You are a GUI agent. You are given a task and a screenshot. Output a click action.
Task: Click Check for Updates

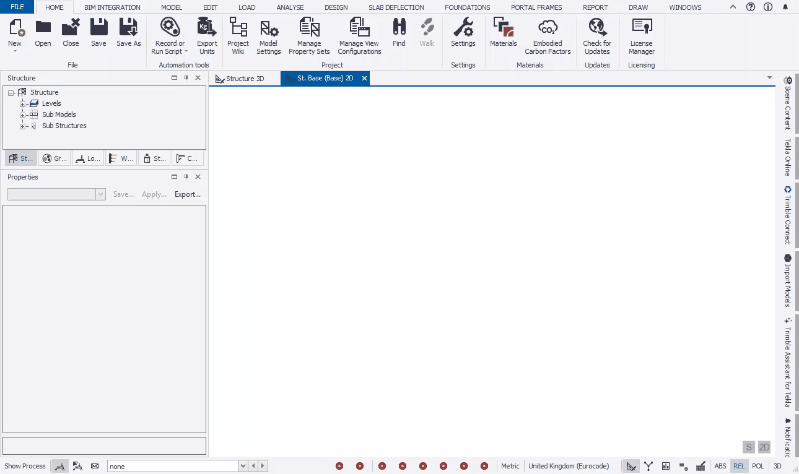point(597,36)
